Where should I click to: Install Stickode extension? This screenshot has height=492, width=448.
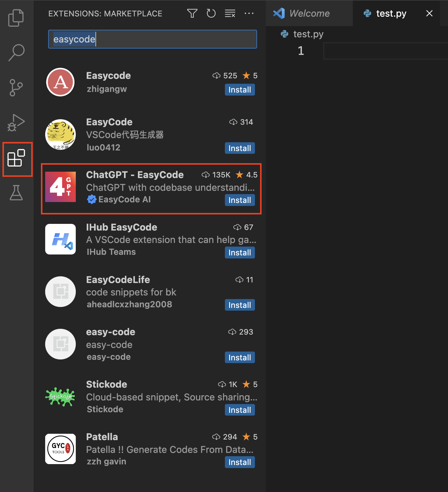point(240,410)
